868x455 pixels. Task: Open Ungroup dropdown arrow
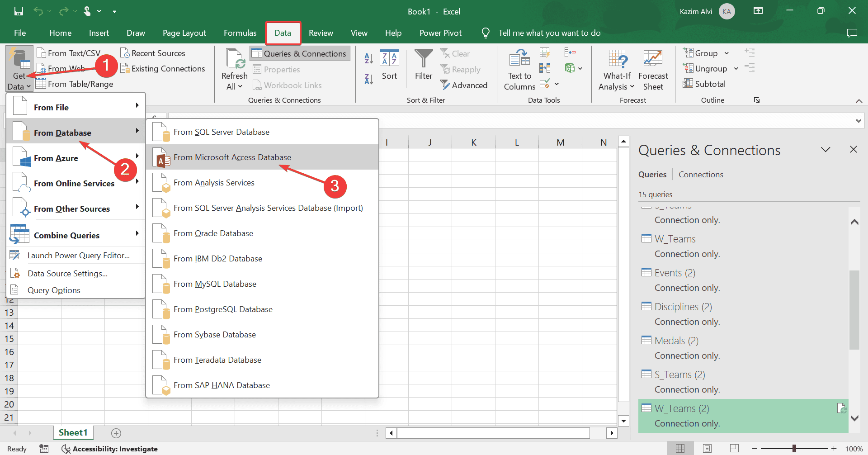coord(736,69)
